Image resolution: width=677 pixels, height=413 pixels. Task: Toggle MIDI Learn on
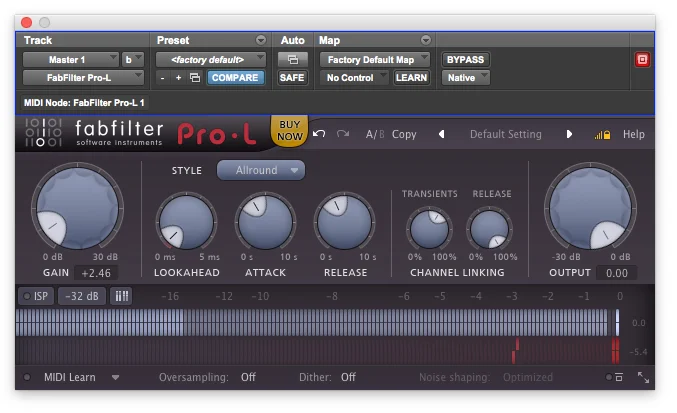pos(27,377)
